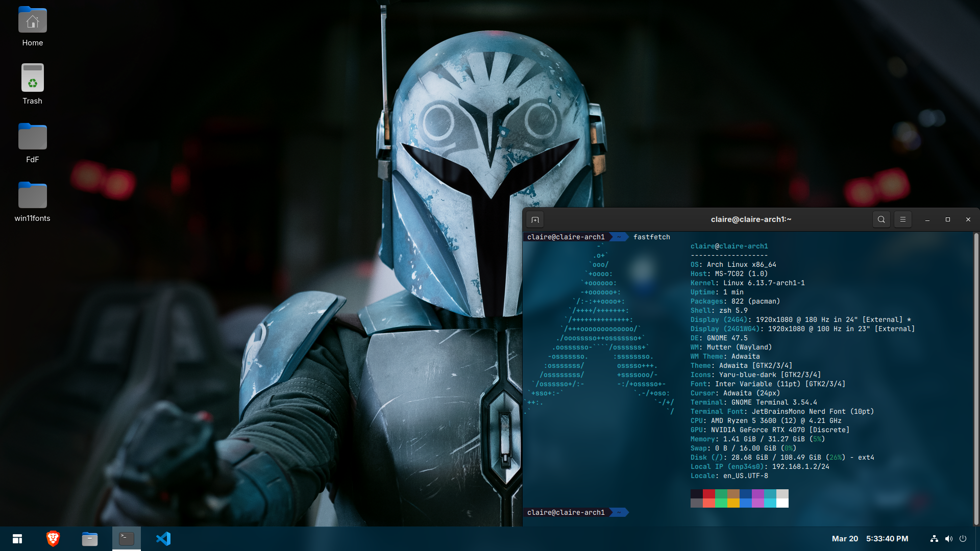Click the terminal vertical scrollbar
The image size is (980, 551).
(x=976, y=379)
